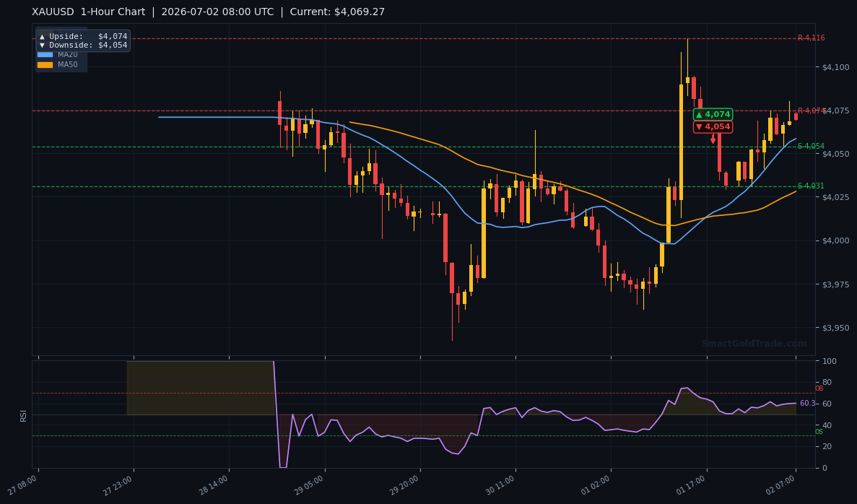
Task: Click the Upside: $4,074 legend line
Action: (x=83, y=36)
